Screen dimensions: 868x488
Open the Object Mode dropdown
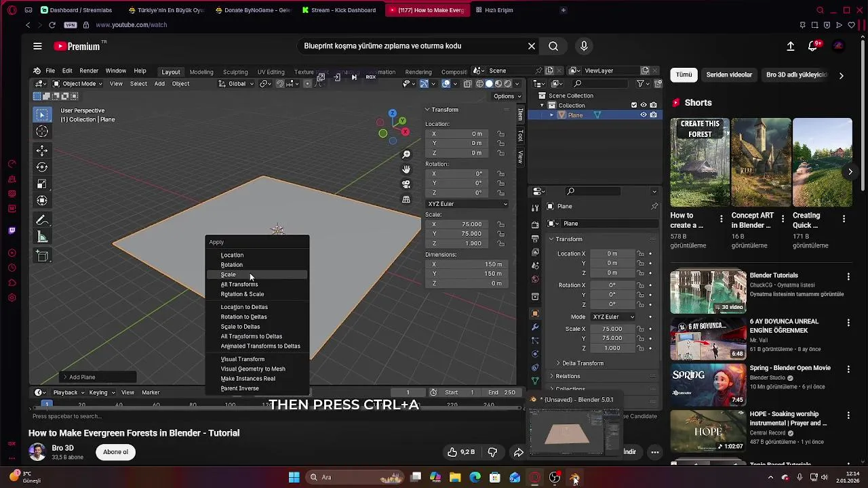[79, 83]
